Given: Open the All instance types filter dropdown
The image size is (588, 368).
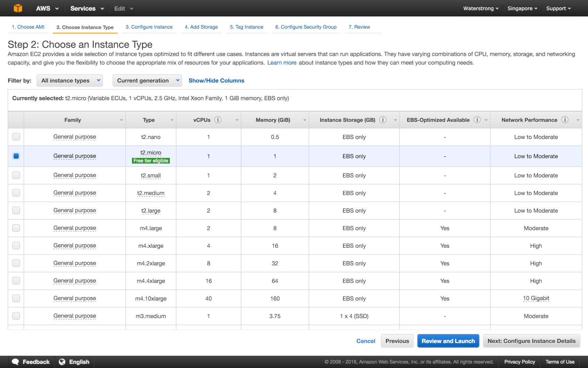Looking at the screenshot, I should [70, 80].
